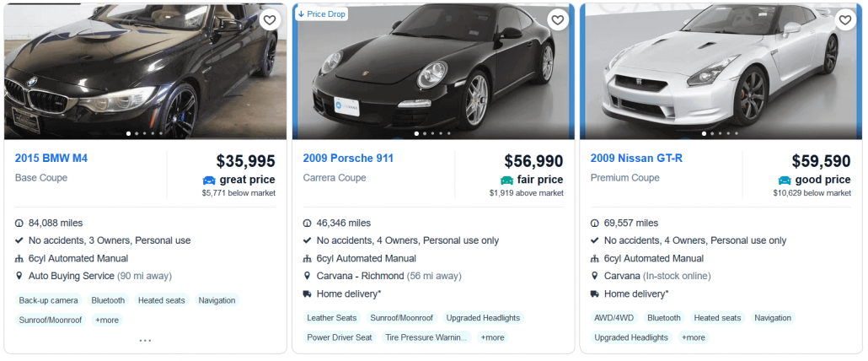The width and height of the screenshot is (868, 361).
Task: Favorite the Porsche 911 listing heart
Action: (557, 20)
